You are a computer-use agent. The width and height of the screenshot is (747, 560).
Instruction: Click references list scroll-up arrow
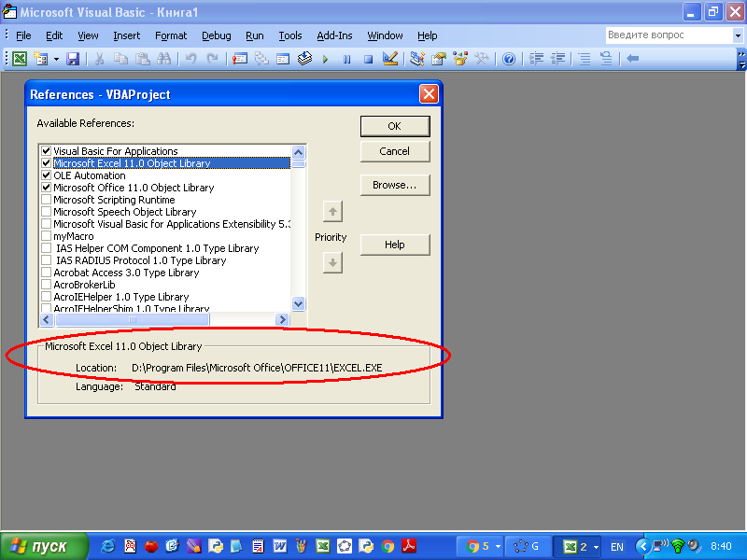298,152
